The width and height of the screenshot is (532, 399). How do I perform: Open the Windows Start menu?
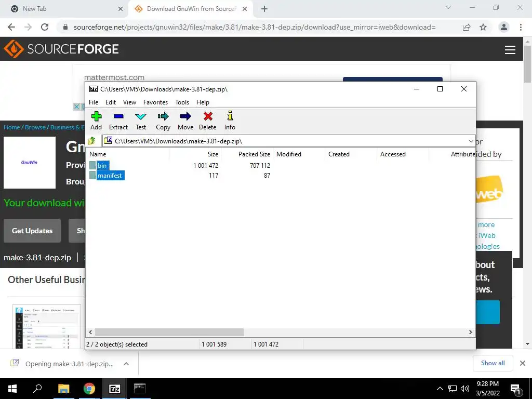point(12,389)
